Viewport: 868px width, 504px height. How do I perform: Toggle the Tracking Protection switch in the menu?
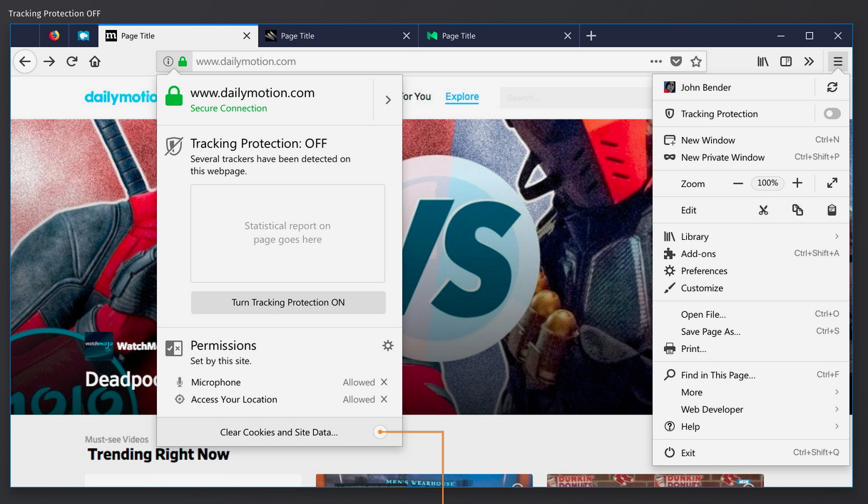[x=832, y=114]
